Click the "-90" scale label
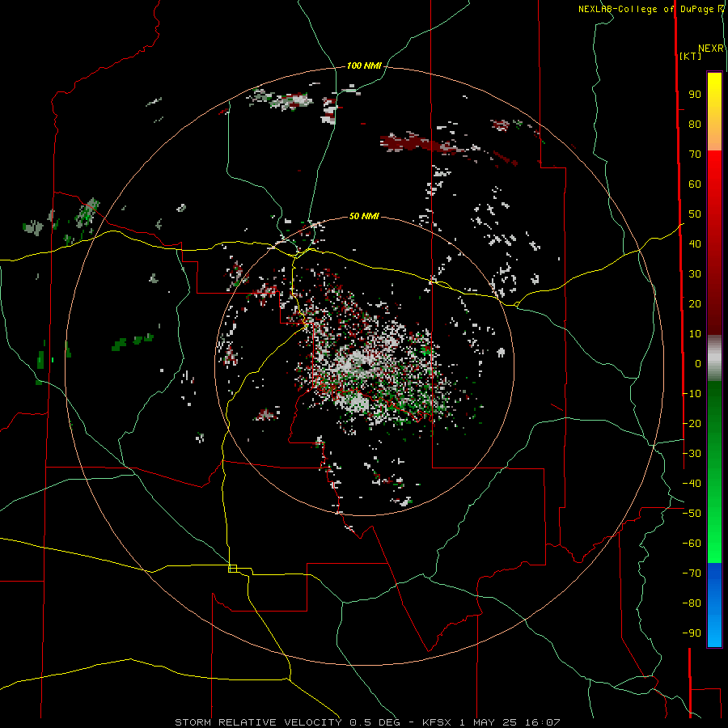Image resolution: width=728 pixels, height=728 pixels. point(692,633)
